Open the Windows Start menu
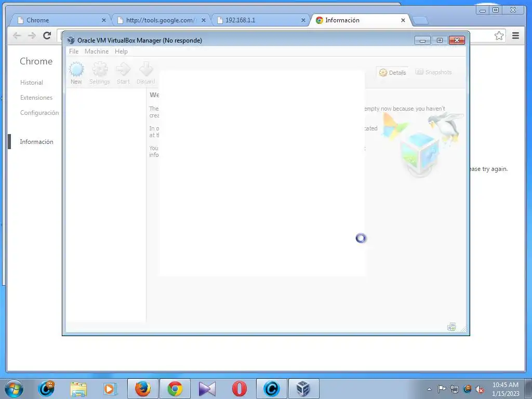The image size is (532, 399). 14,389
